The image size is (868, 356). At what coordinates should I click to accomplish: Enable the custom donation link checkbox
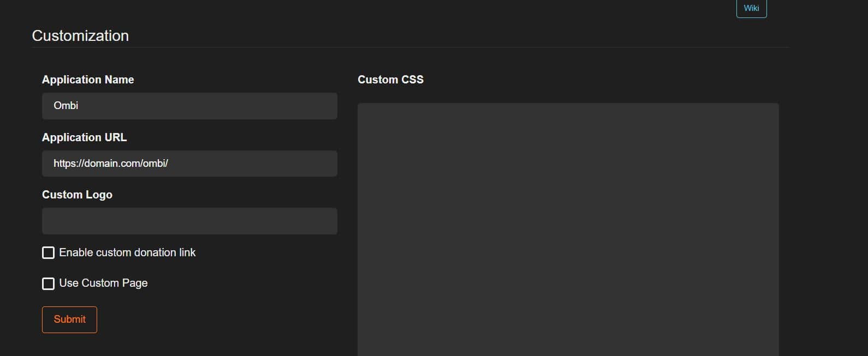[x=48, y=252]
